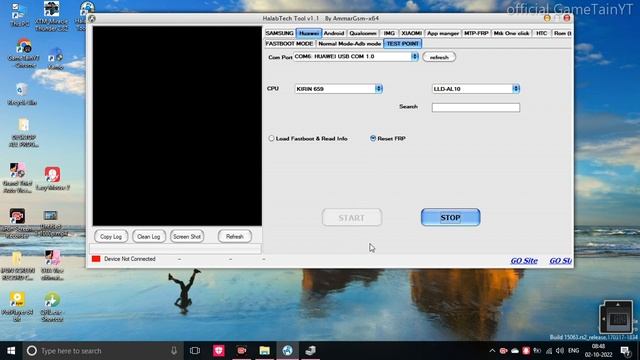The width and height of the screenshot is (640, 360).
Task: Open the App manger tab
Action: (443, 33)
